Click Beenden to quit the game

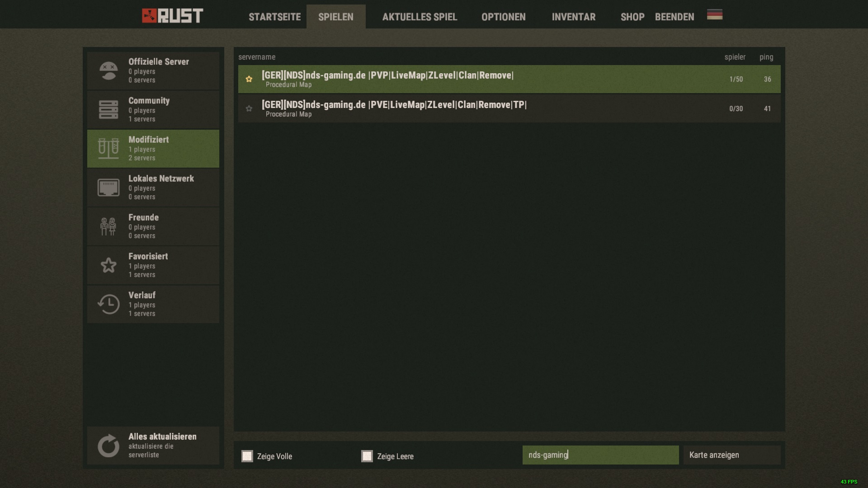[674, 17]
